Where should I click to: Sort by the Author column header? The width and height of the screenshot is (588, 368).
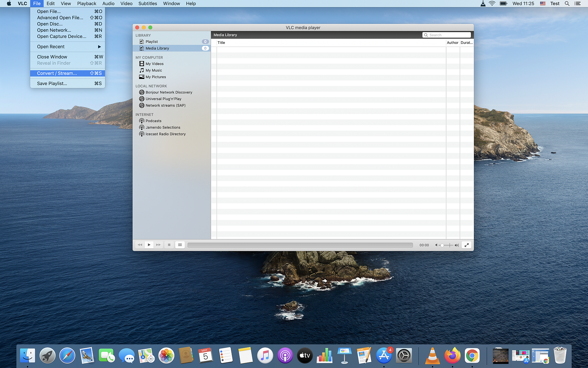452,43
